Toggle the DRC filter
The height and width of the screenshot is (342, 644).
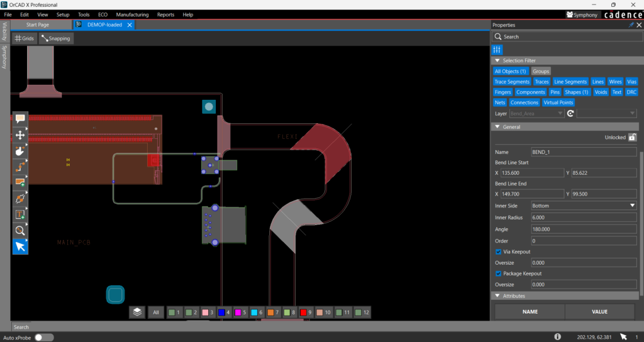pos(631,92)
